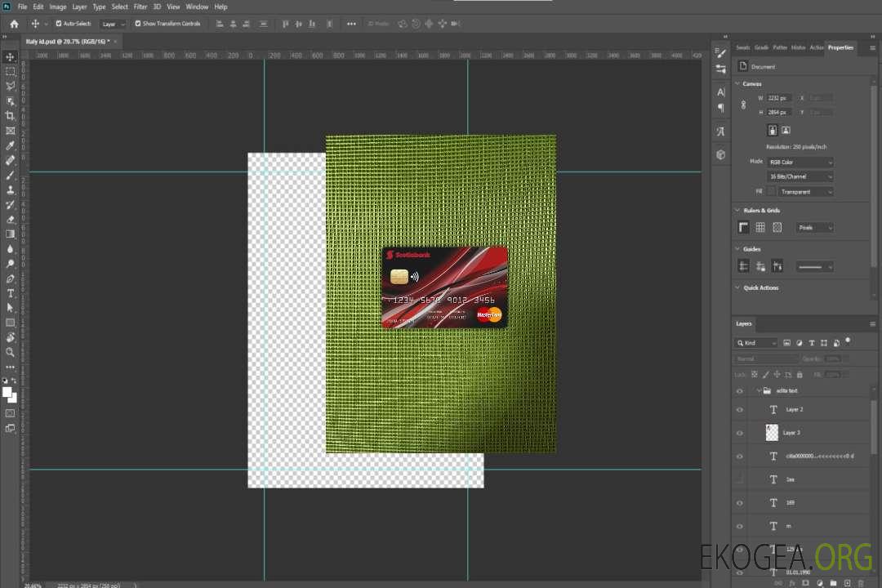882x588 pixels.
Task: Switch to the Swatches panel tab
Action: (x=742, y=47)
